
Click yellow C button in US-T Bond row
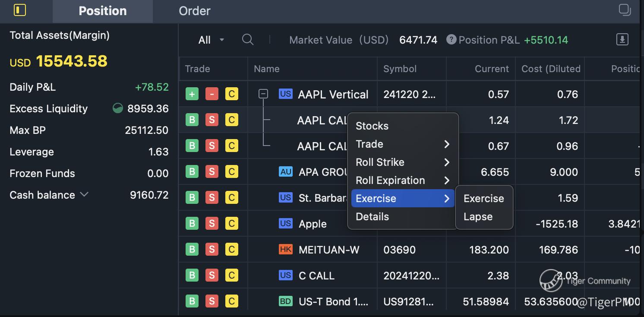232,301
